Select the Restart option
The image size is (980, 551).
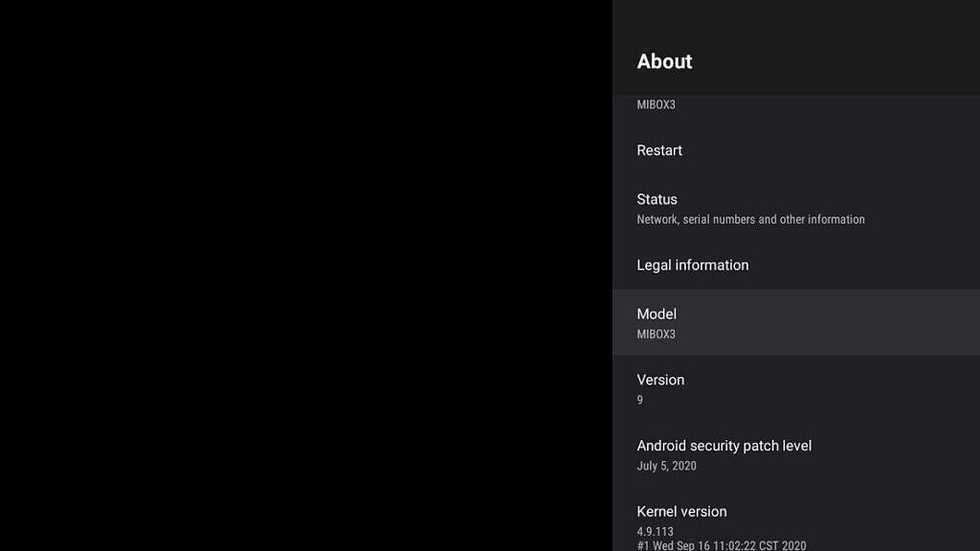click(x=795, y=150)
